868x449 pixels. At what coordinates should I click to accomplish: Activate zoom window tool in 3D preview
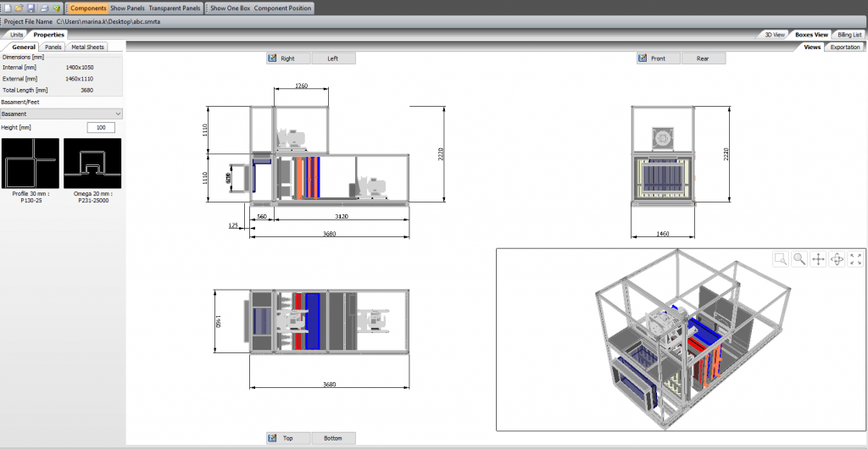[781, 259]
